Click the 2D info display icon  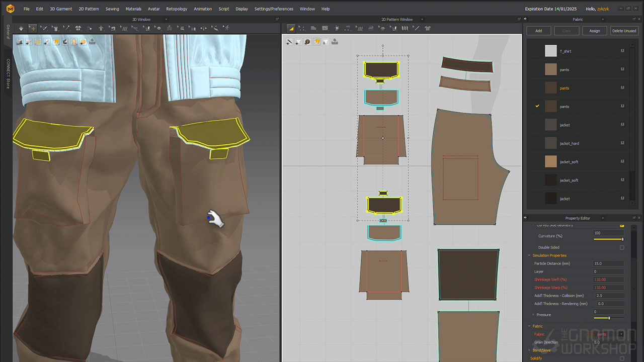pyautogui.click(x=307, y=42)
